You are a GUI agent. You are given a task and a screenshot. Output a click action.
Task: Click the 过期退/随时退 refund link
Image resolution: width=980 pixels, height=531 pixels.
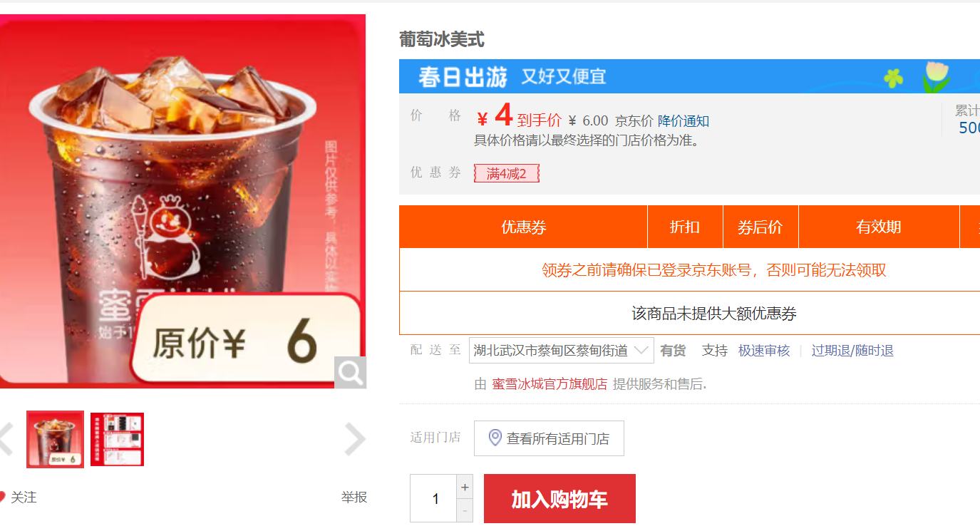(852, 351)
